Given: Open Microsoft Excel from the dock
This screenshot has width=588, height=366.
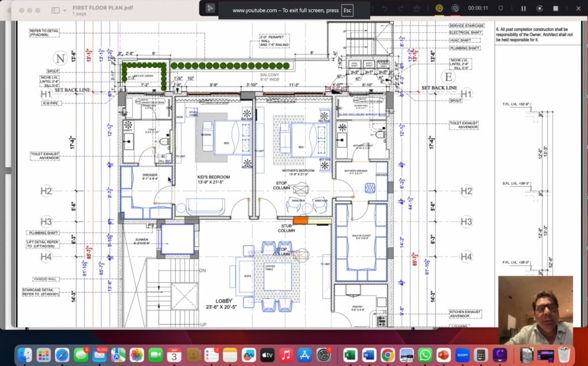Looking at the screenshot, I should coord(350,355).
